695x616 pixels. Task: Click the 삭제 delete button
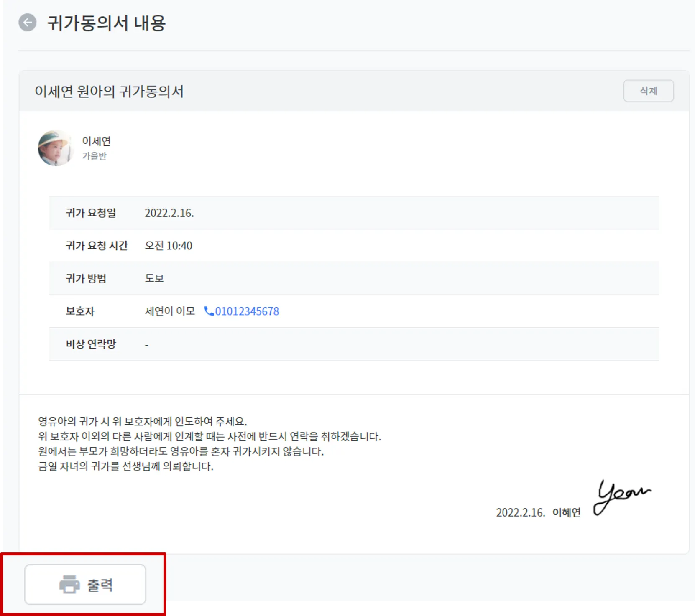click(648, 91)
